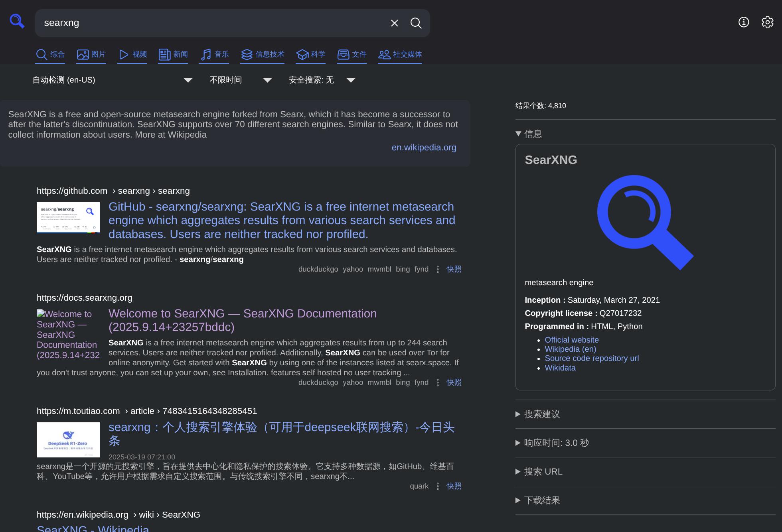Click the SearXNG logo home icon

click(x=17, y=21)
